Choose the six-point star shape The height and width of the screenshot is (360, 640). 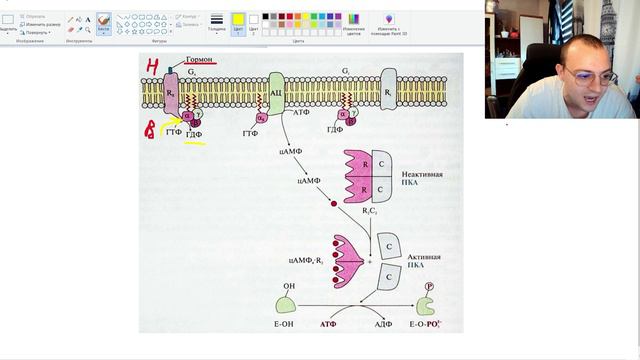[x=142, y=31]
